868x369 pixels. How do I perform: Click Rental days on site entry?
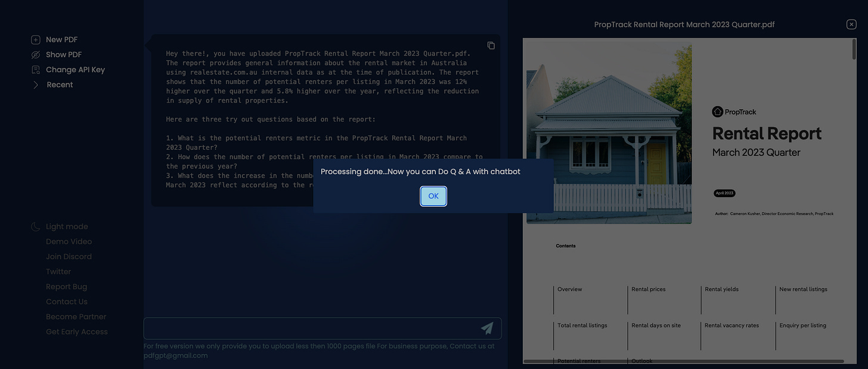[656, 325]
